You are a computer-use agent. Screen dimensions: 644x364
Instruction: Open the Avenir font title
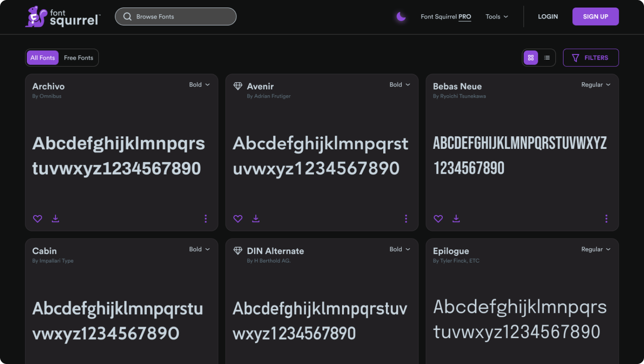[260, 86]
